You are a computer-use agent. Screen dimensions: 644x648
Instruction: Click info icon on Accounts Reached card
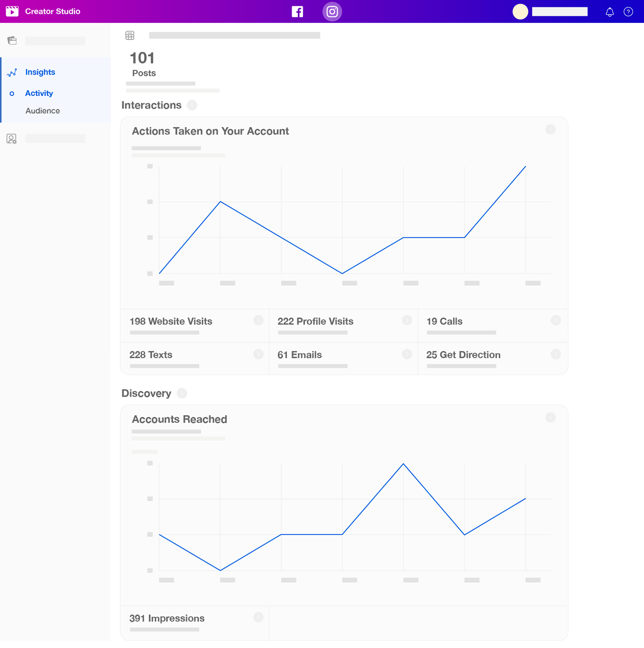click(x=551, y=417)
